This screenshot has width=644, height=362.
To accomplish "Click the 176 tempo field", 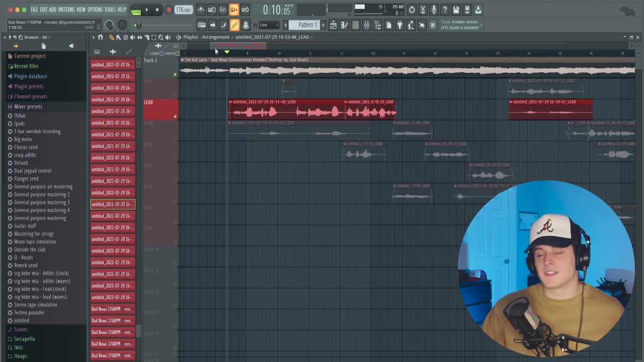I will tap(183, 10).
